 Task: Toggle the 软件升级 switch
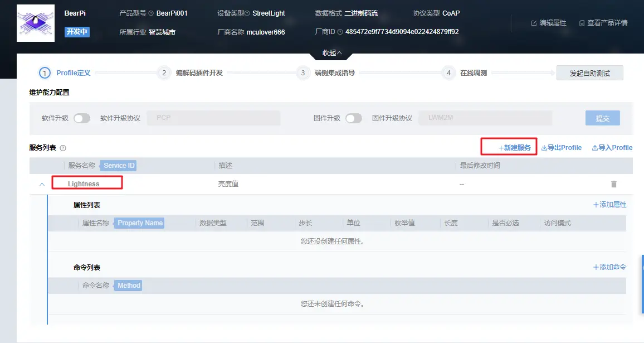(82, 118)
